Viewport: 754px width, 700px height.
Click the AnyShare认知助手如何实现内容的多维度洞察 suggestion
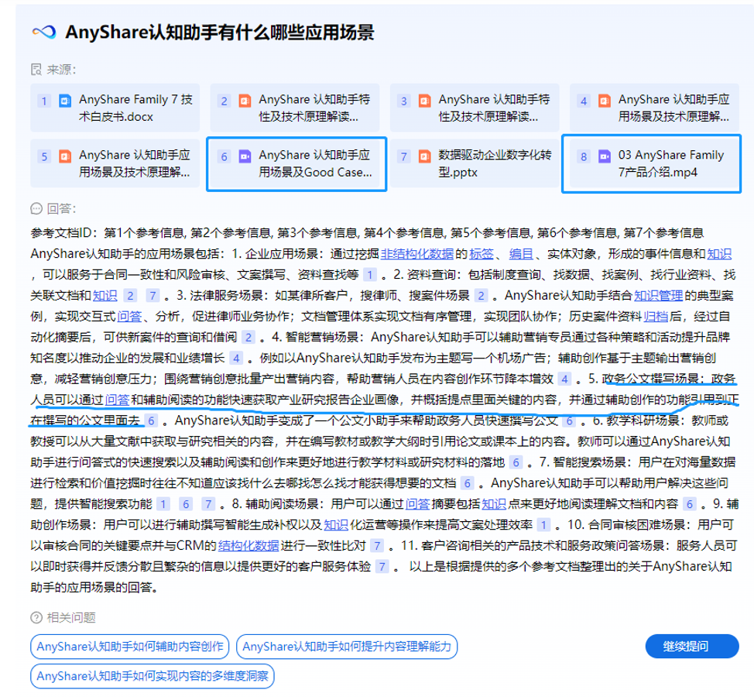(153, 676)
